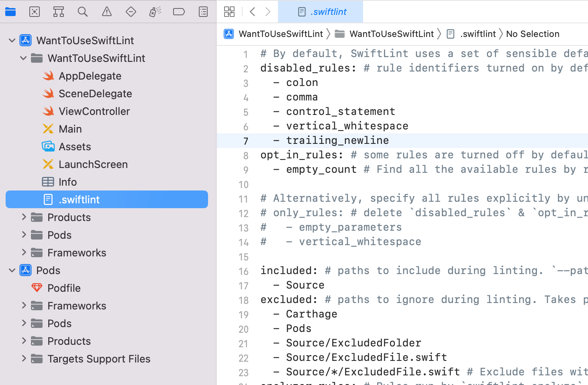Viewport: 588px width, 385px height.
Task: Place cursor on trailing_newline line
Action: (402, 140)
